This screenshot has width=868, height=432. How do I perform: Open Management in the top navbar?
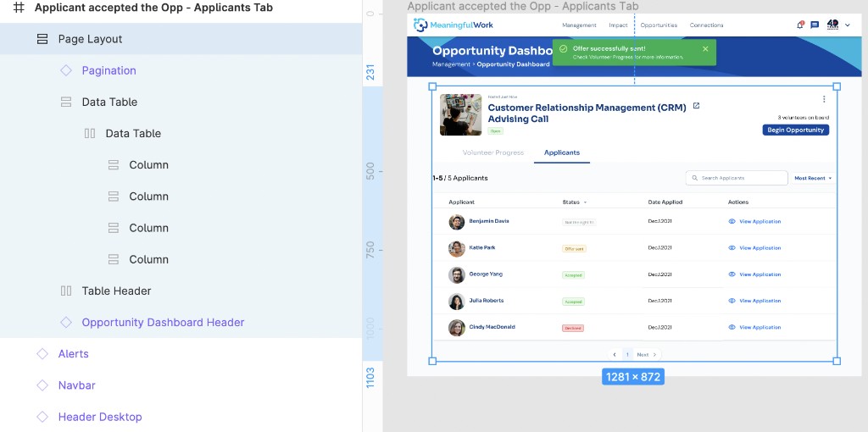pyautogui.click(x=579, y=25)
